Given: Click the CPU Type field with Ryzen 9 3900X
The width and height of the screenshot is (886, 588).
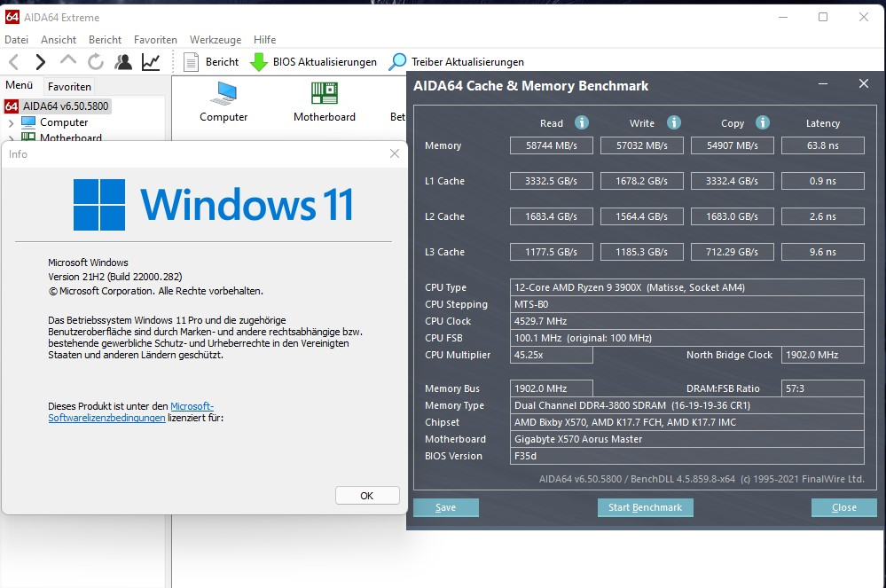Looking at the screenshot, I should point(687,287).
